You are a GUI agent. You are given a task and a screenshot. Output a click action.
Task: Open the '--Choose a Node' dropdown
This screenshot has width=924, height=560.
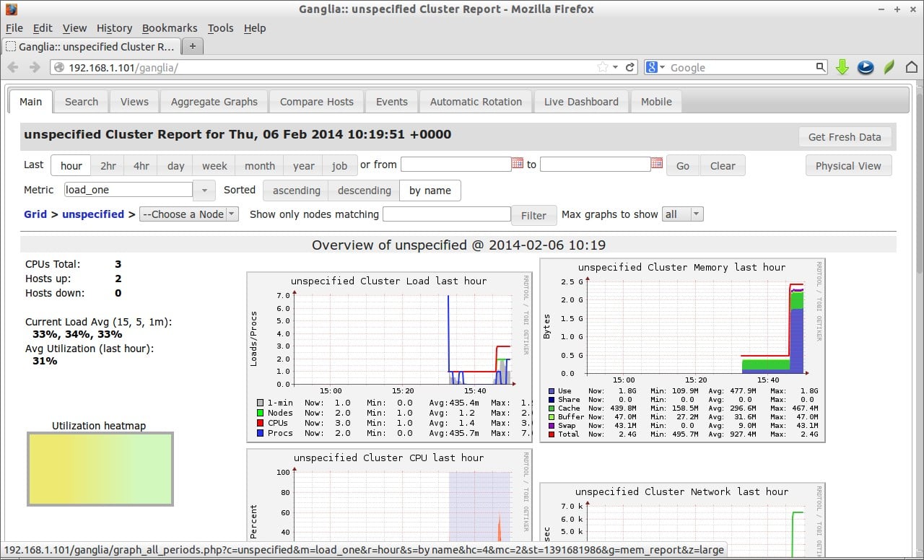[188, 214]
